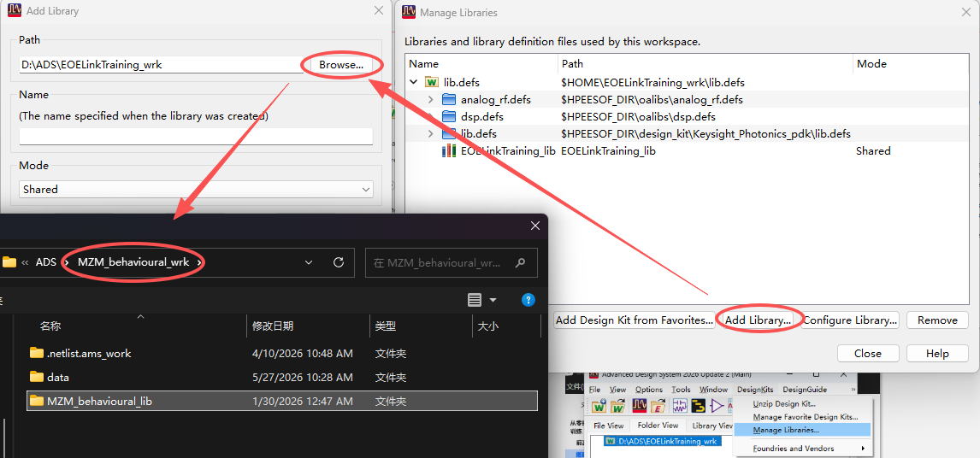Click the folder icon beside data
The width and height of the screenshot is (980, 458).
(x=37, y=377)
